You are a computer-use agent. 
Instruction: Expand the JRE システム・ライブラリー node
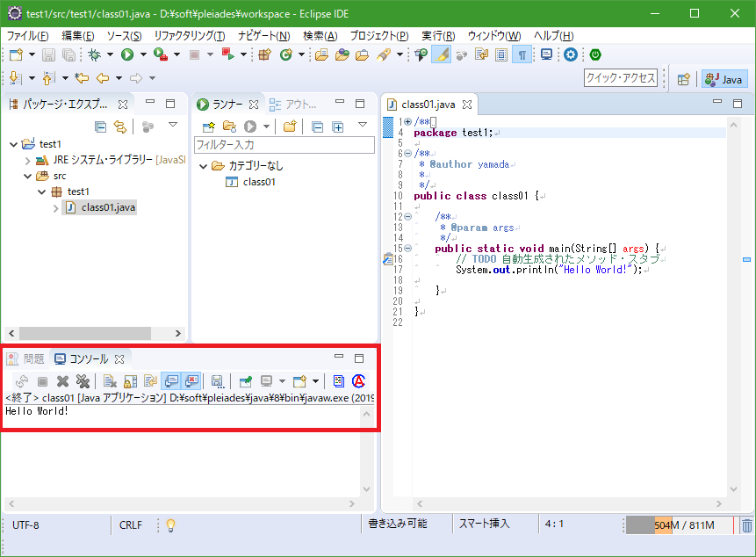coord(27,160)
